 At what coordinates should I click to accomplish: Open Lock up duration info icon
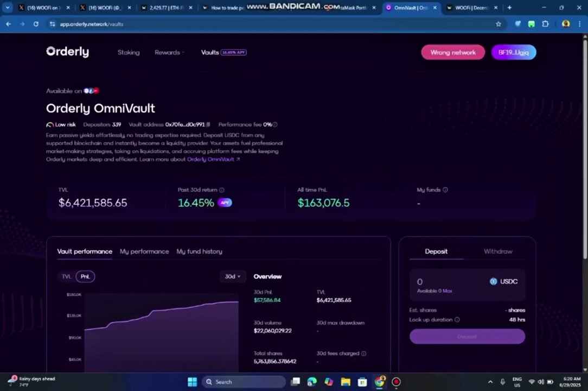tap(457, 320)
